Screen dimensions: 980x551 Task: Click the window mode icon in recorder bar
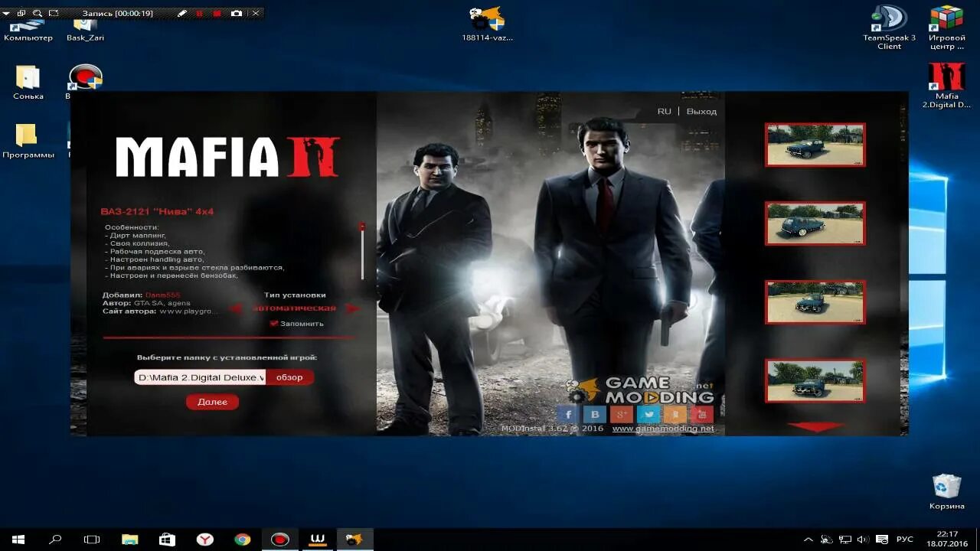(x=21, y=14)
